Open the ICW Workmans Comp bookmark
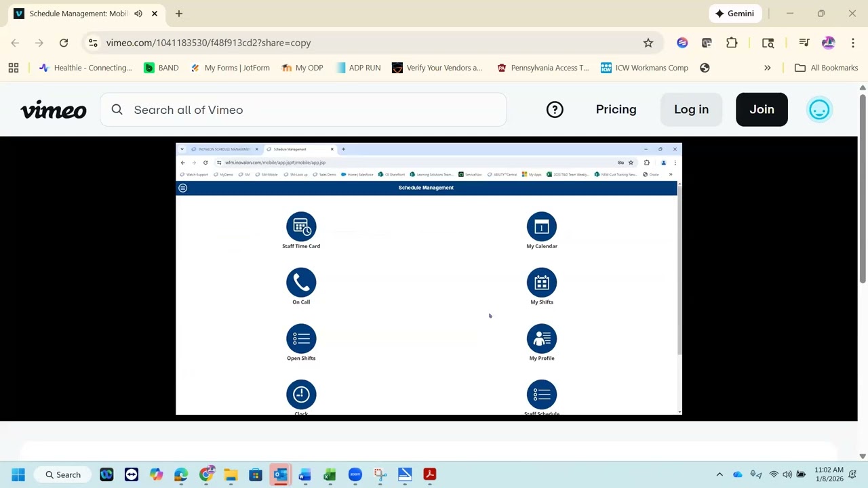Viewport: 868px width, 488px height. click(644, 68)
